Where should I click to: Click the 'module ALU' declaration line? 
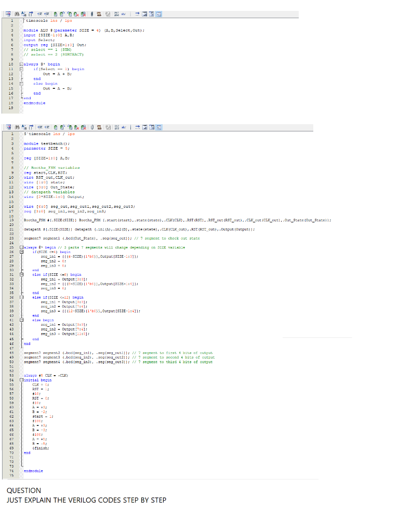84,30
